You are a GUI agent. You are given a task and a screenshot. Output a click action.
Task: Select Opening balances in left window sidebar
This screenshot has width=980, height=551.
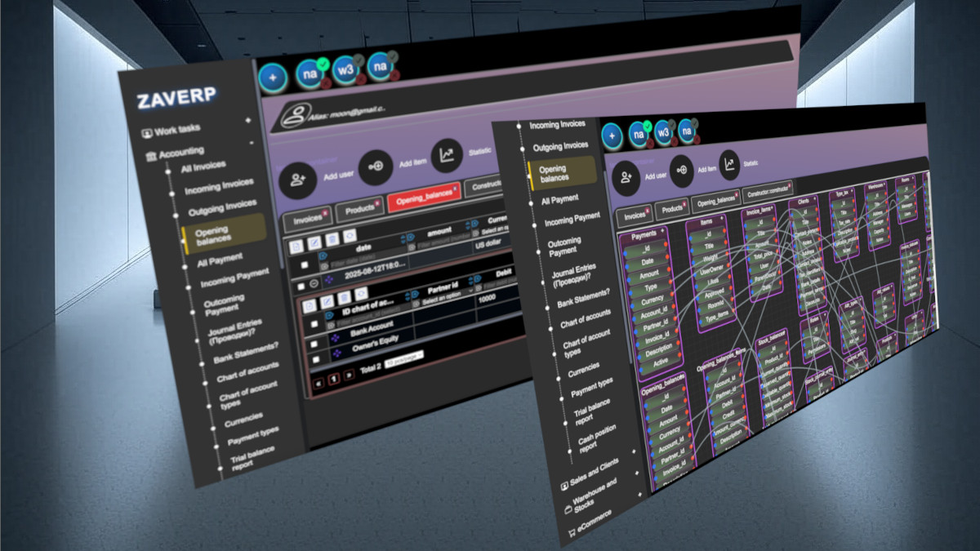tap(223, 234)
